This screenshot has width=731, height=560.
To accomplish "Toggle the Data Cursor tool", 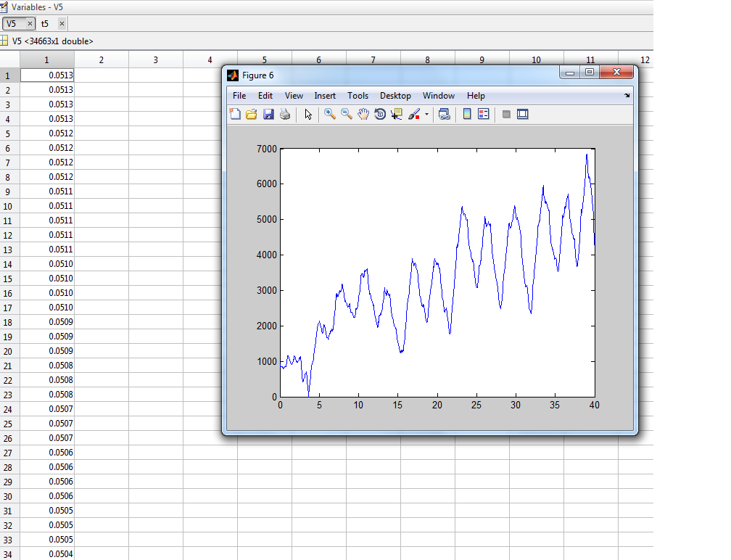I will [x=397, y=114].
